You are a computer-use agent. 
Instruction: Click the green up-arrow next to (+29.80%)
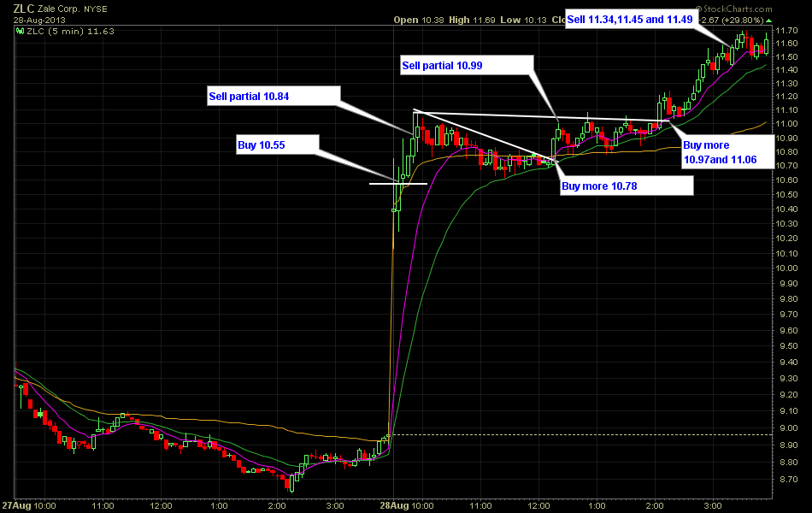click(x=769, y=21)
